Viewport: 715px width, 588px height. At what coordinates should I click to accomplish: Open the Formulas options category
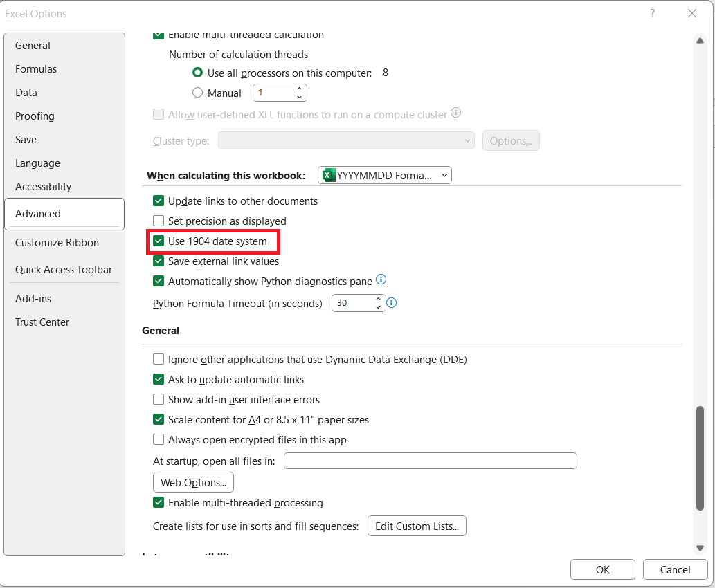coord(64,69)
